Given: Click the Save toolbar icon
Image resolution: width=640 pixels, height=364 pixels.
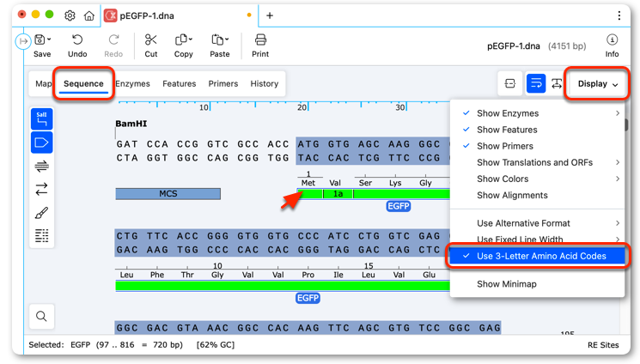Looking at the screenshot, I should pos(40,40).
